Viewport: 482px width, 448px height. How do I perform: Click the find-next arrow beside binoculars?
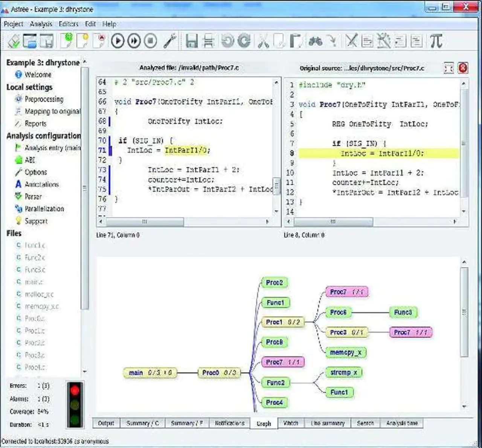332,41
